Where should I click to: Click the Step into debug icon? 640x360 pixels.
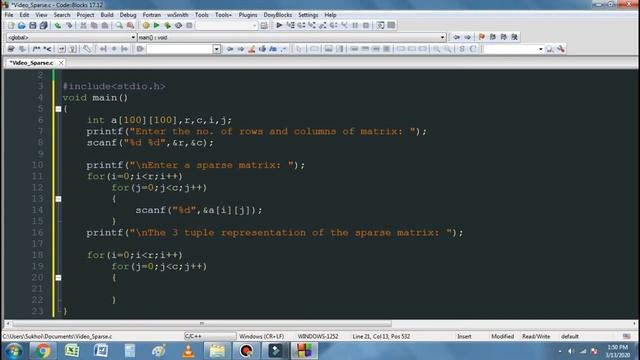[x=311, y=25]
